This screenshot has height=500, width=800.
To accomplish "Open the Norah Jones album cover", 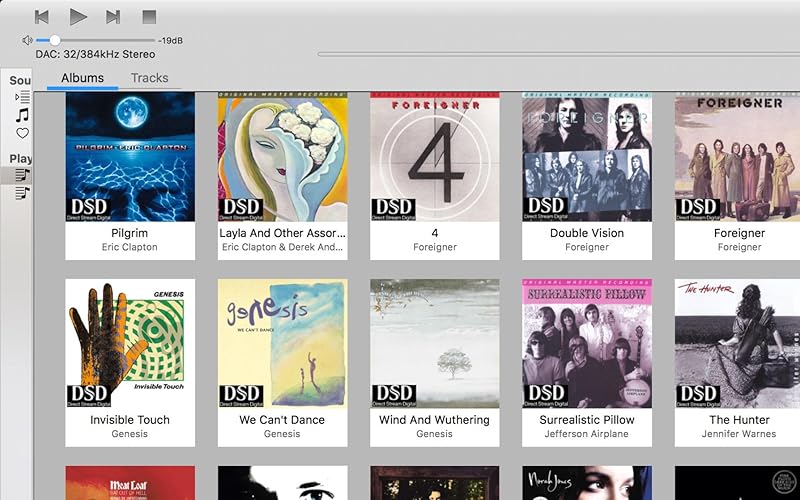I will tap(587, 483).
